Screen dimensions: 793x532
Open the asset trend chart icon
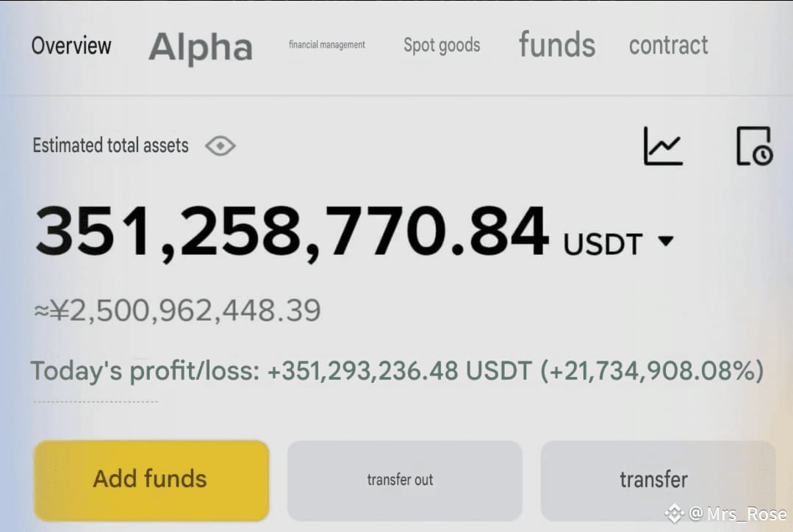[663, 146]
